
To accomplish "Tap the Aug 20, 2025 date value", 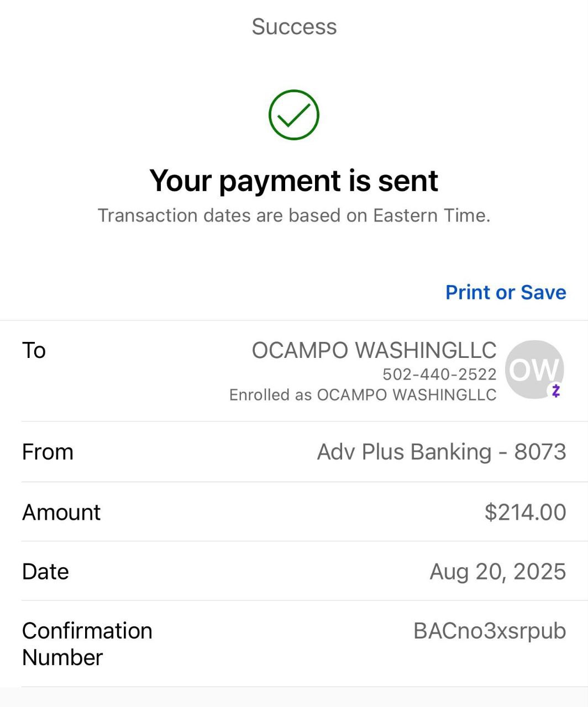I will [x=497, y=572].
